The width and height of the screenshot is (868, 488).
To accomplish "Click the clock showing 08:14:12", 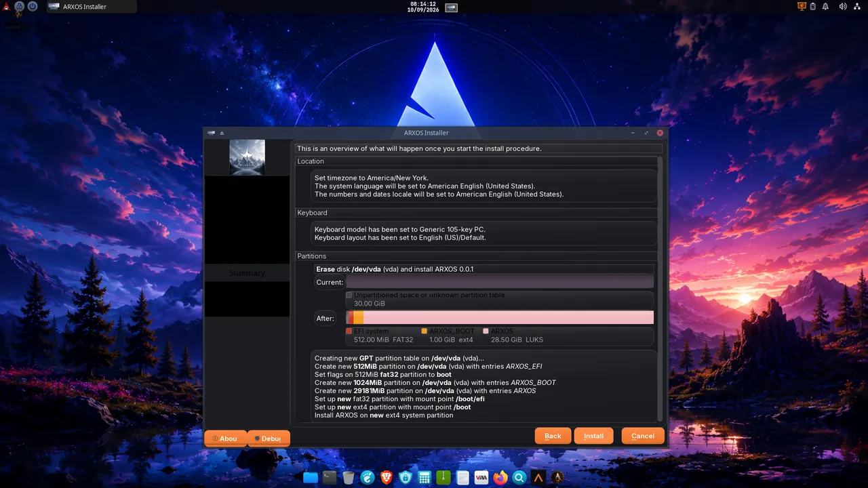I will (x=422, y=7).
